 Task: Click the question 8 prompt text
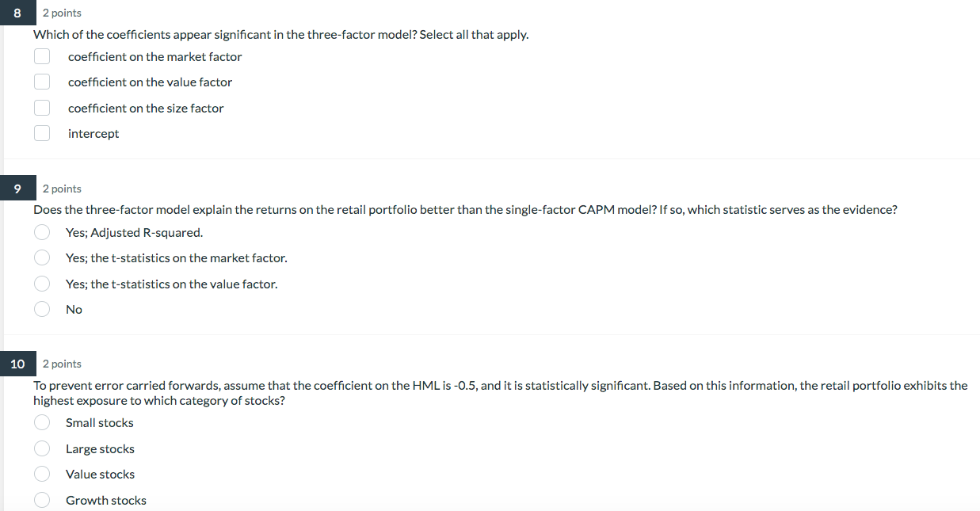coord(280,34)
